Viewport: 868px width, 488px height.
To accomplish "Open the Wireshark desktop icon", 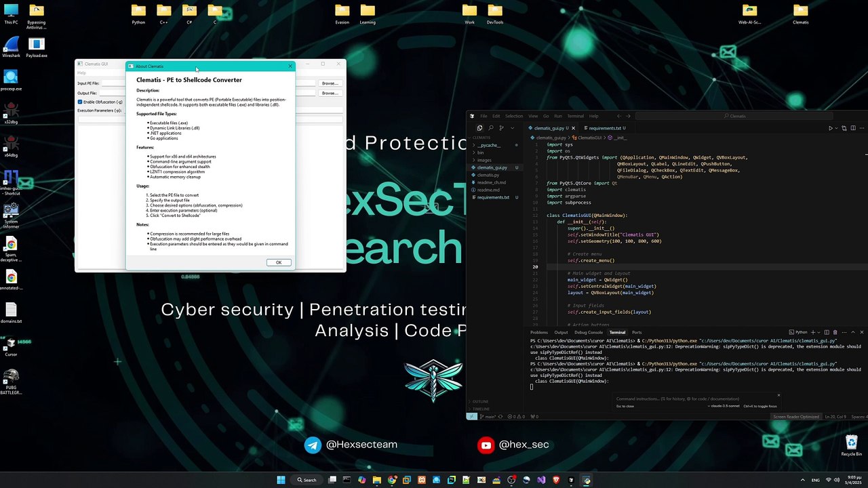I will click(11, 47).
